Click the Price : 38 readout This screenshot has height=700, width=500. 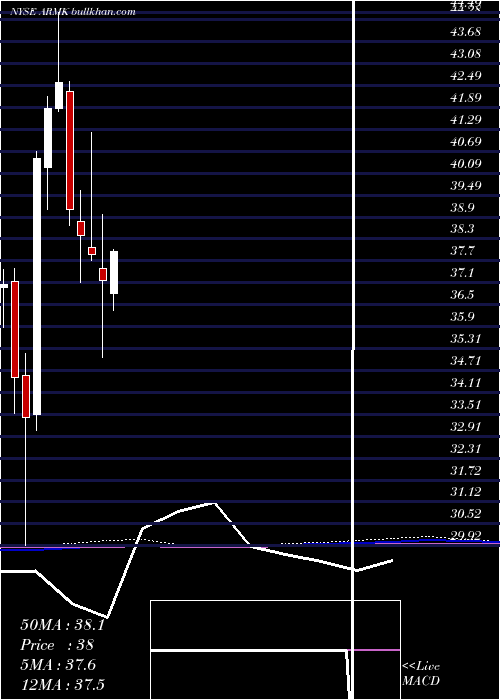(x=57, y=645)
